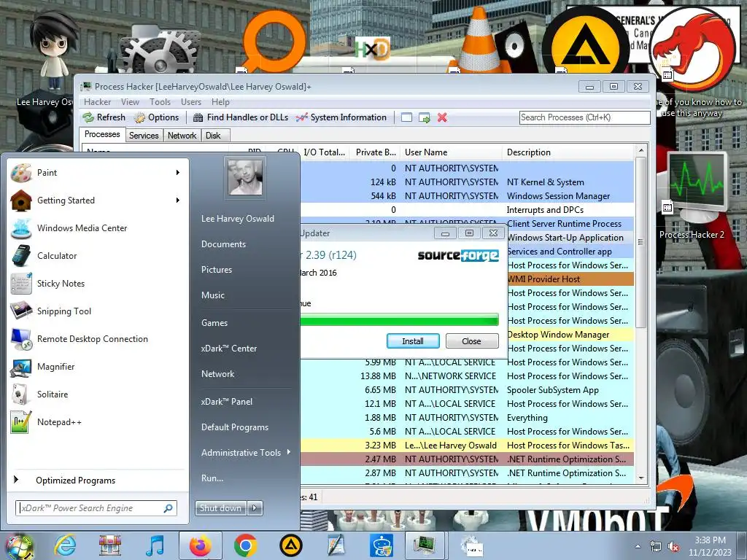This screenshot has height=560, width=747.
Task: Sort by User Name column
Action: (x=451, y=152)
